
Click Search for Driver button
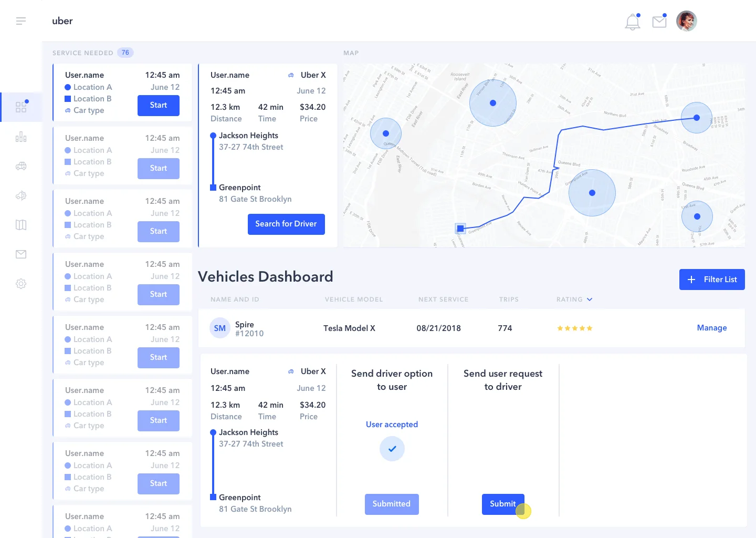point(286,224)
